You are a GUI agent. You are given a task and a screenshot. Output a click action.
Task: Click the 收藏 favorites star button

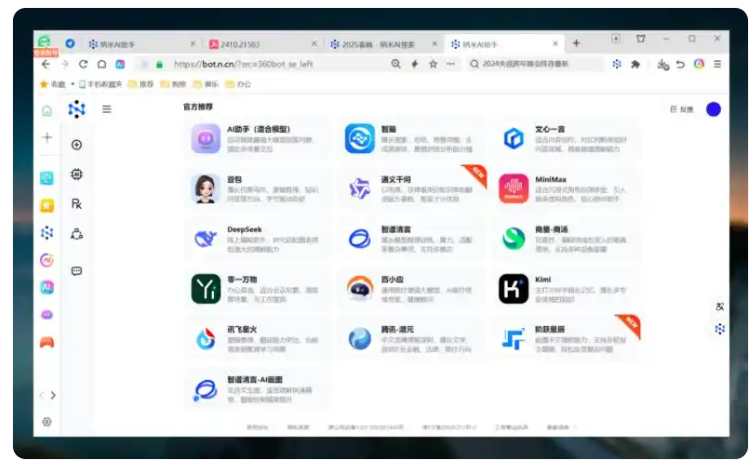(52, 84)
